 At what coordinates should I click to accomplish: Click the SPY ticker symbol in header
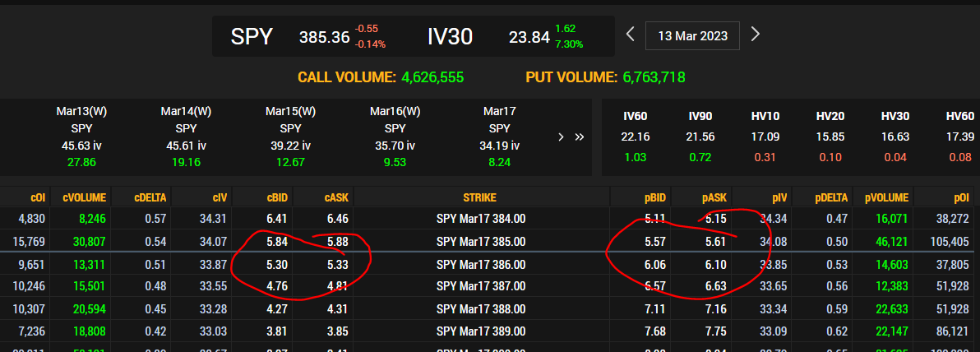[252, 36]
